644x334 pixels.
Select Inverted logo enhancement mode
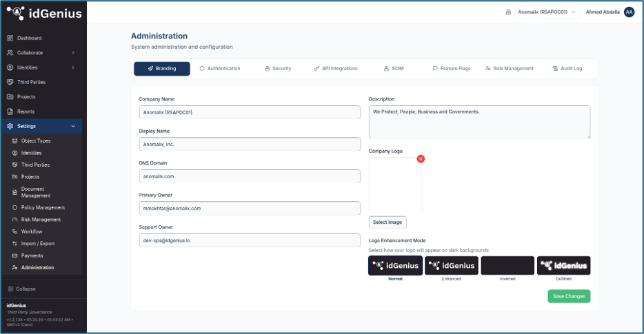507,265
